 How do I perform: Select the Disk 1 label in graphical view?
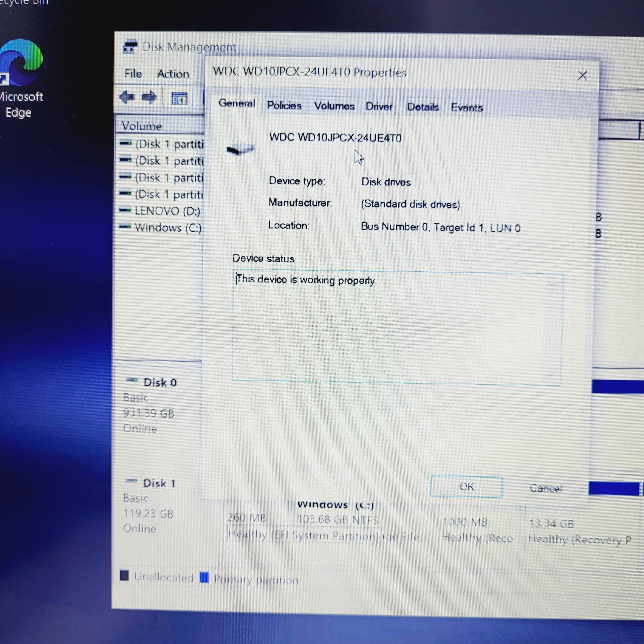click(159, 483)
